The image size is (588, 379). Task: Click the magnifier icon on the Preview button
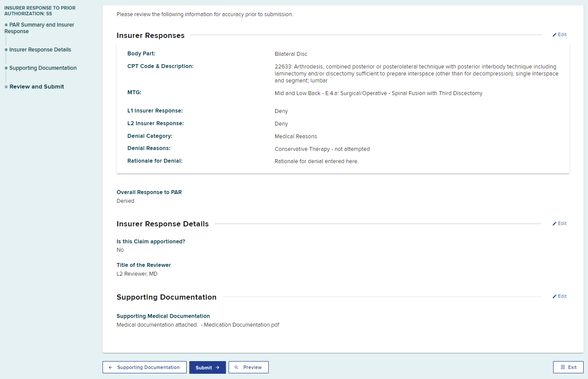pyautogui.click(x=236, y=368)
